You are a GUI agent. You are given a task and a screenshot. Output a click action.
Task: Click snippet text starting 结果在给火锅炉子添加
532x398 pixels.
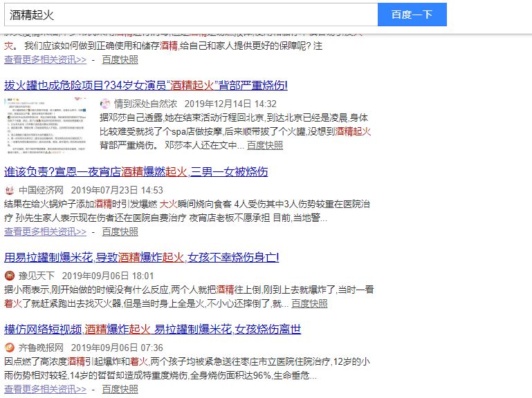187,211
